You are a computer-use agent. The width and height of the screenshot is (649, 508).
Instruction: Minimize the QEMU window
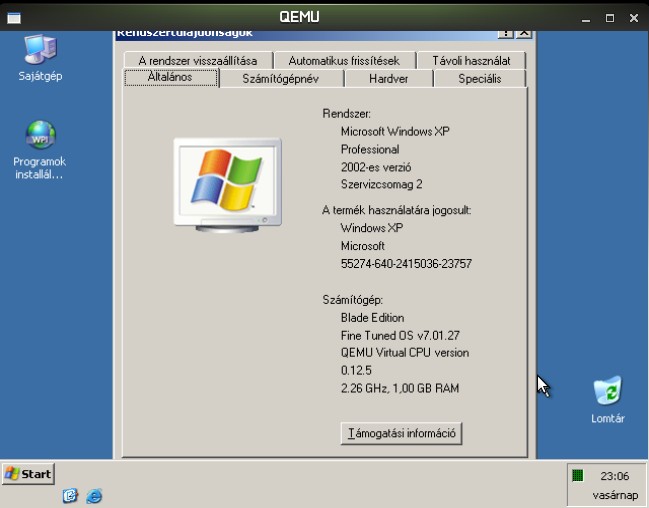coord(586,18)
